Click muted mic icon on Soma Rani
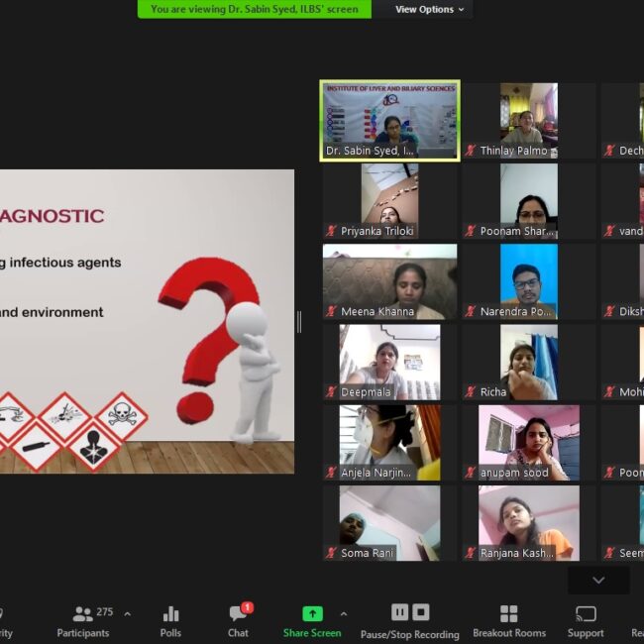This screenshot has width=644, height=644. (332, 554)
